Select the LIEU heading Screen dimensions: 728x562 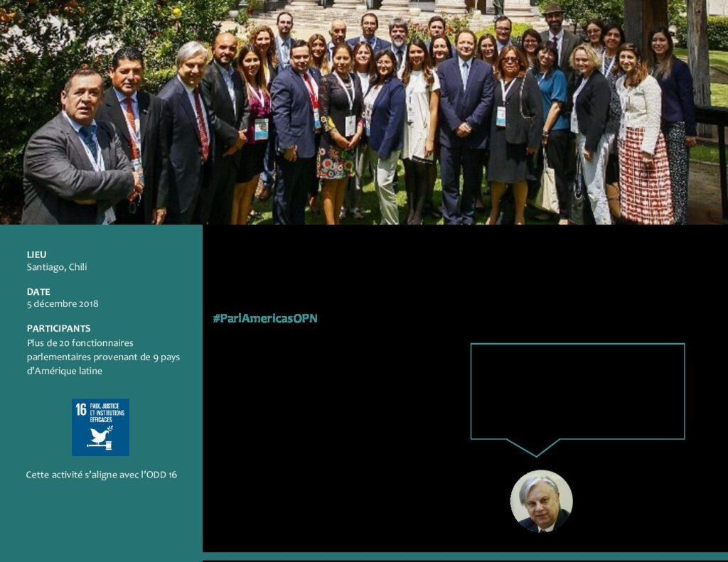pos(37,254)
